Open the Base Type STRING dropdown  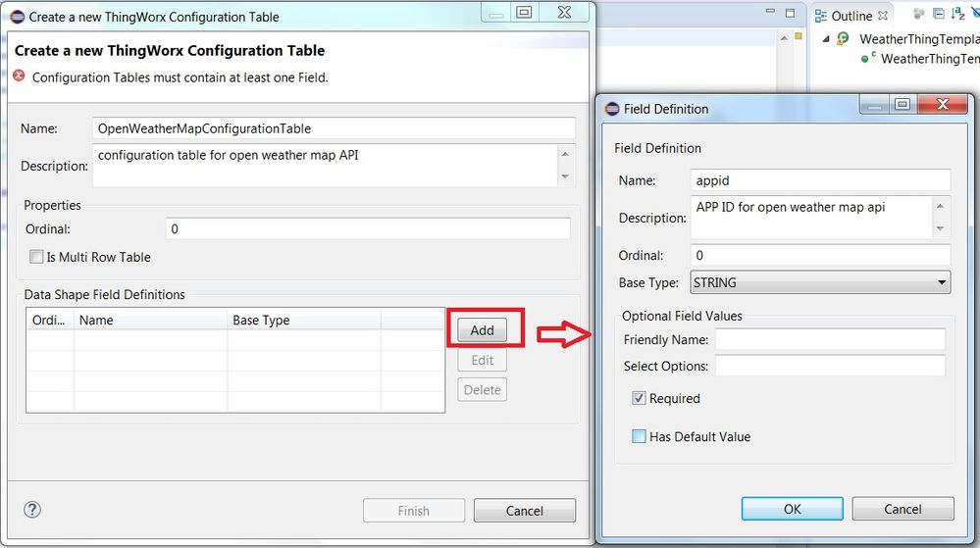(821, 282)
